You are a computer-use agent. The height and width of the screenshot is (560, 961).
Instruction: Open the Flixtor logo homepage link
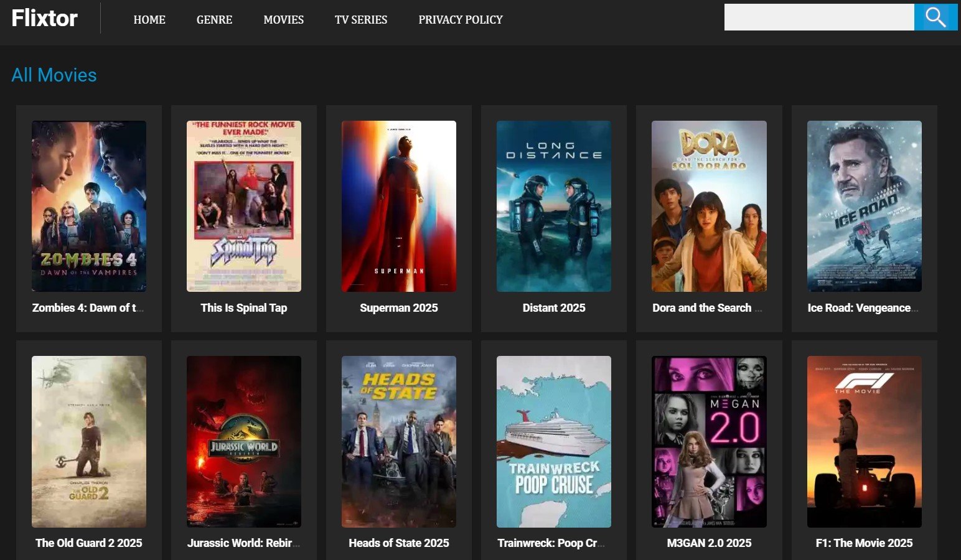click(x=45, y=18)
